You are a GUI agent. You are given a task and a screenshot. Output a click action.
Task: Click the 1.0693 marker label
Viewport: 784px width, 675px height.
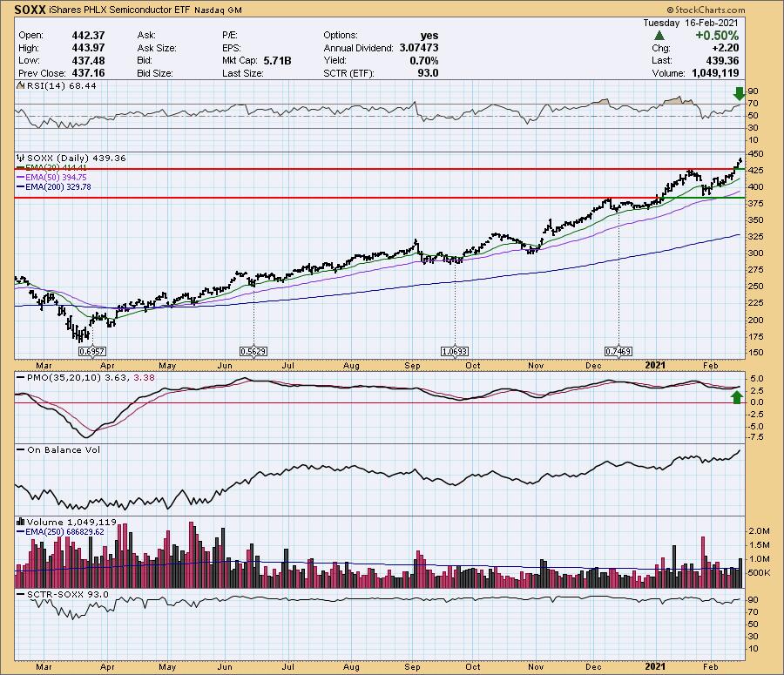(455, 352)
